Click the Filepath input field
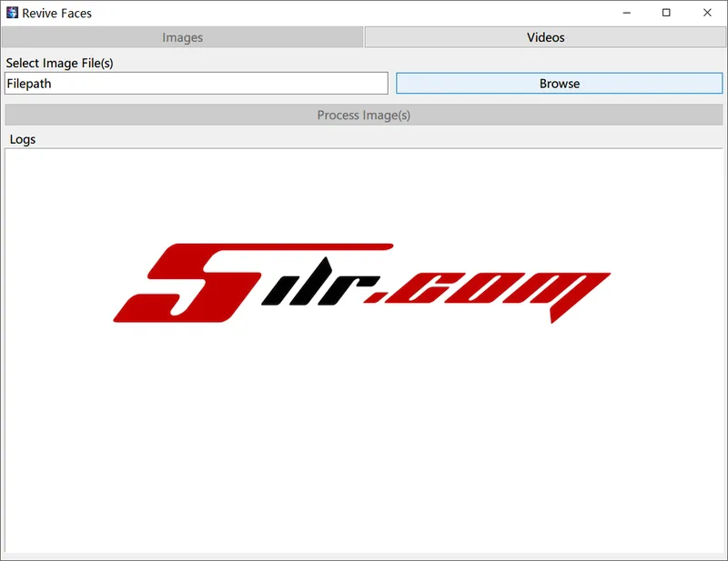728x561 pixels. [197, 84]
